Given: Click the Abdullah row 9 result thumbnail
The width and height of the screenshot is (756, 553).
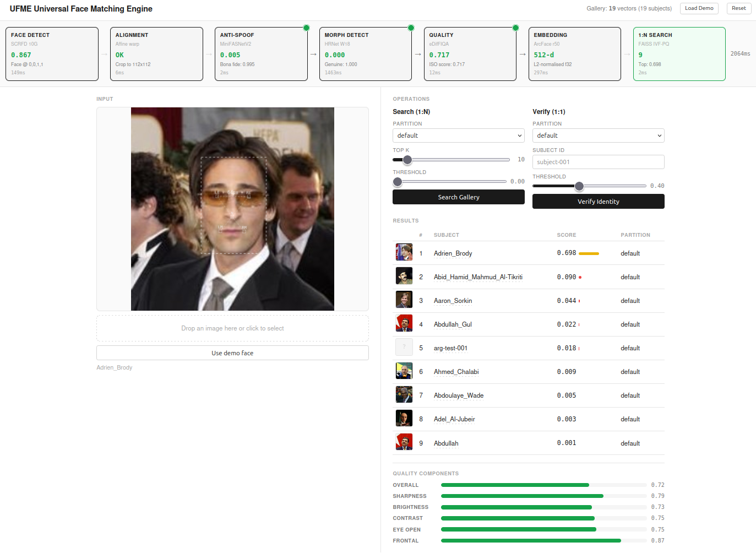Looking at the screenshot, I should [x=404, y=442].
